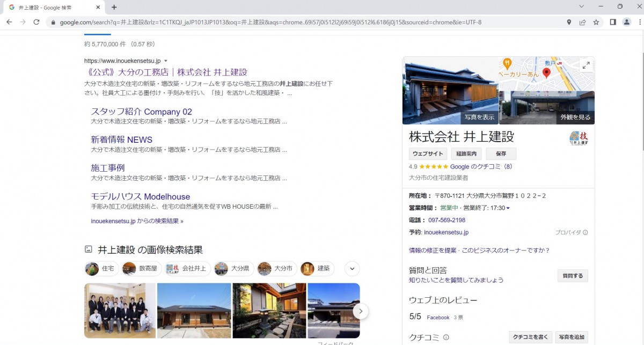
Task: Open the inouekensetsu.jp reservation link
Action: tap(446, 232)
